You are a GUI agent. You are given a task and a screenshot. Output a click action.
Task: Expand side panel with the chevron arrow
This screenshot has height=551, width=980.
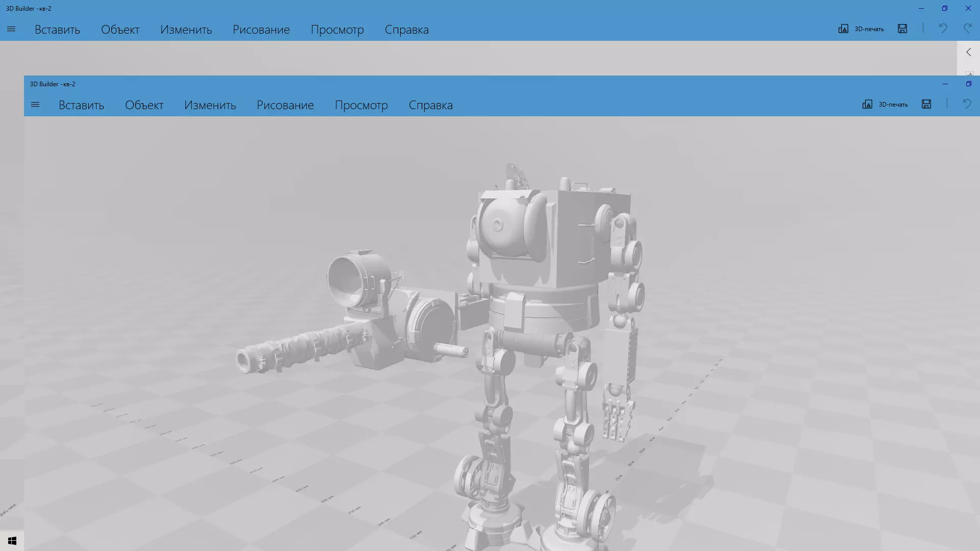coord(968,52)
